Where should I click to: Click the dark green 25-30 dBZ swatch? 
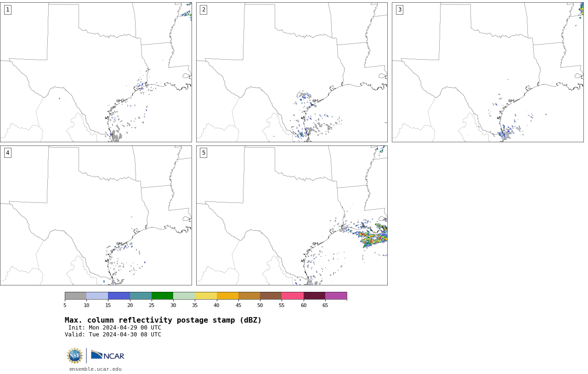click(x=162, y=296)
